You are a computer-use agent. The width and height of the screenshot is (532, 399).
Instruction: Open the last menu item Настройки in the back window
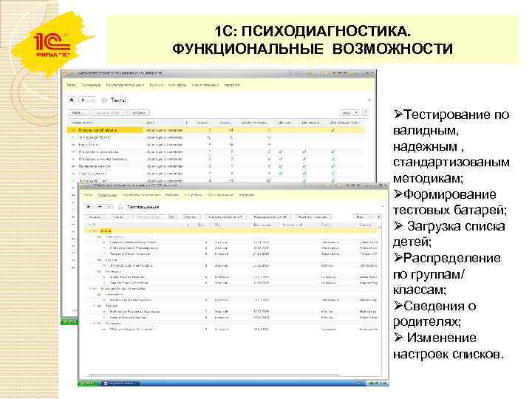(x=232, y=85)
